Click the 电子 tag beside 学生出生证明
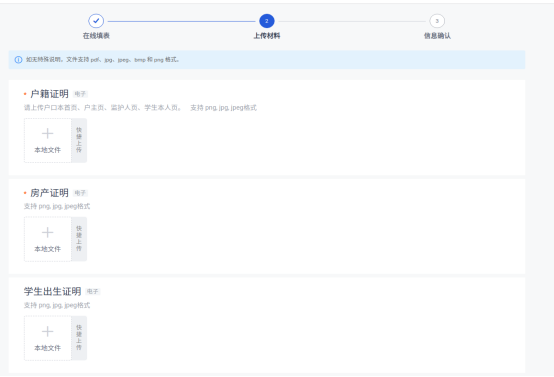The image size is (554, 377). point(93,291)
